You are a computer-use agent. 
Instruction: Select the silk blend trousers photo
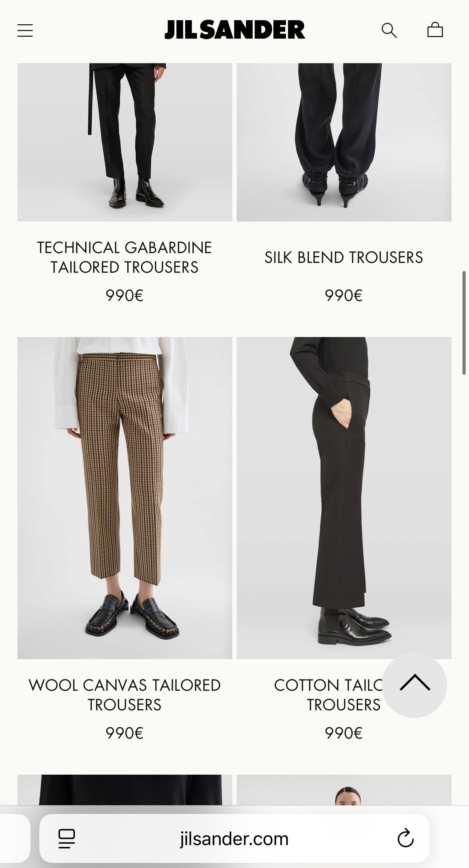344,142
